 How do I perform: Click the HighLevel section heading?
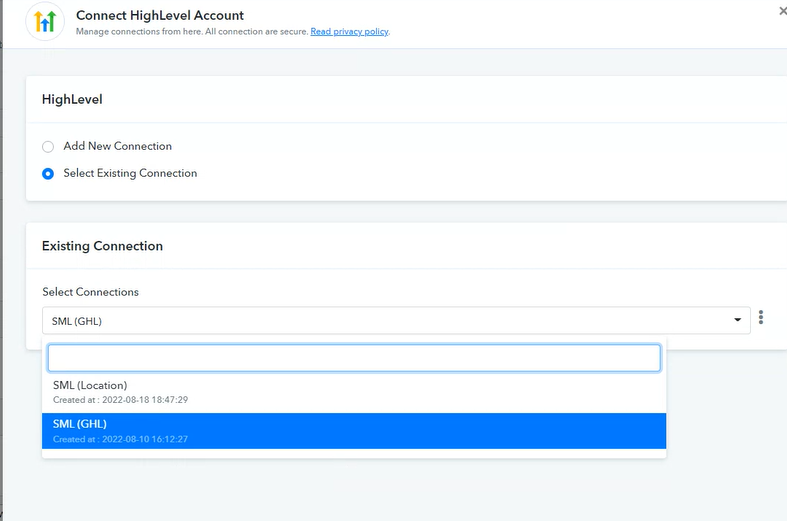(x=72, y=99)
